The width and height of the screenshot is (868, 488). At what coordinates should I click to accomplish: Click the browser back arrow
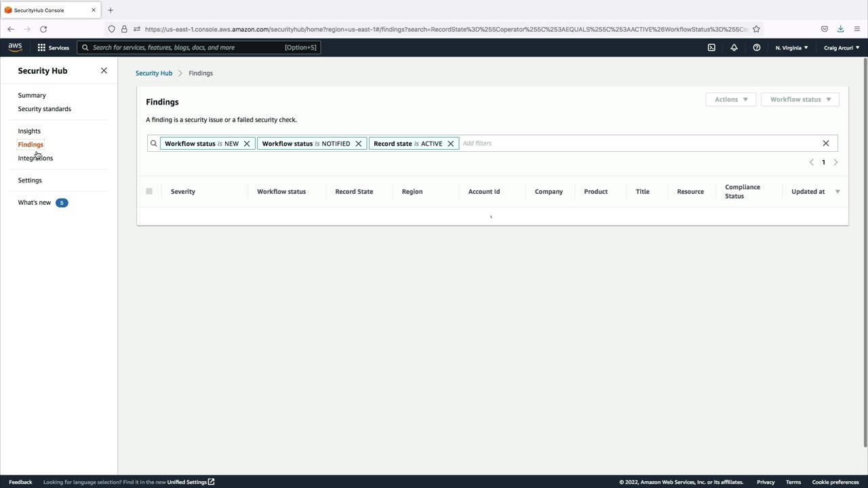[11, 29]
